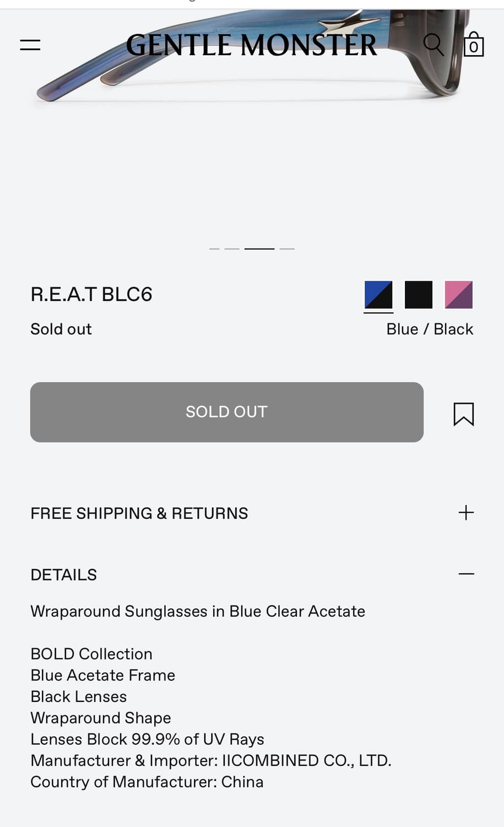Screen dimensions: 504x827
Task: Bookmark the product with the save icon
Action: click(x=464, y=414)
